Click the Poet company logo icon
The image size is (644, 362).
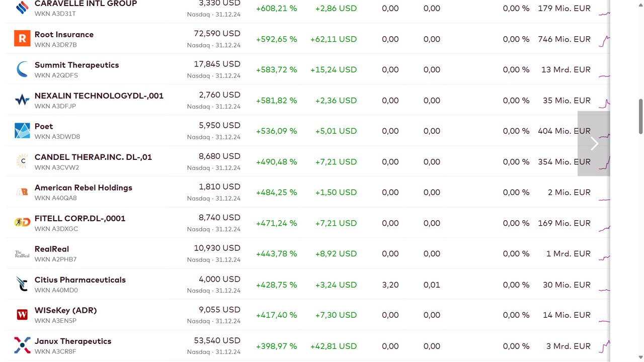tap(22, 131)
